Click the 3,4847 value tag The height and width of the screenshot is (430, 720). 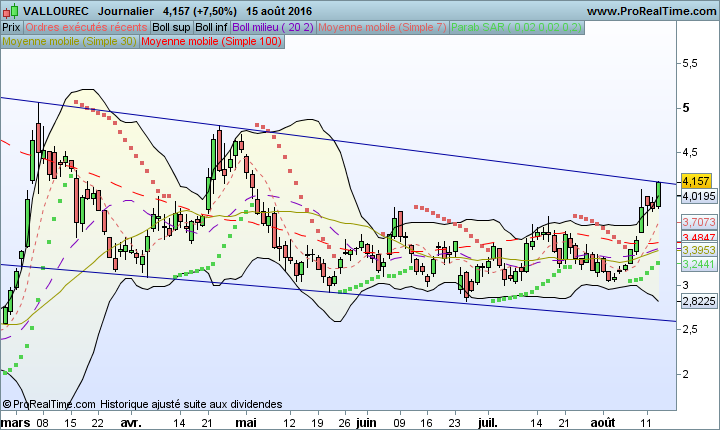tap(698, 238)
